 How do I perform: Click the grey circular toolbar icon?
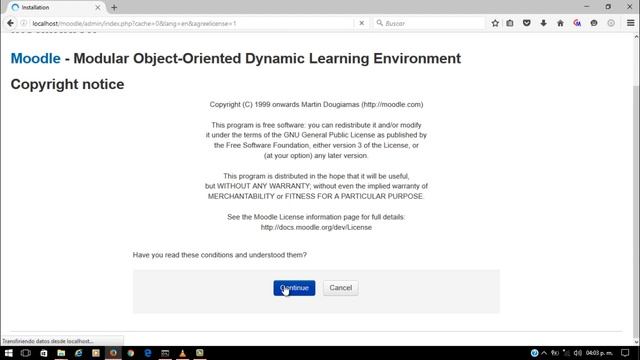click(611, 23)
